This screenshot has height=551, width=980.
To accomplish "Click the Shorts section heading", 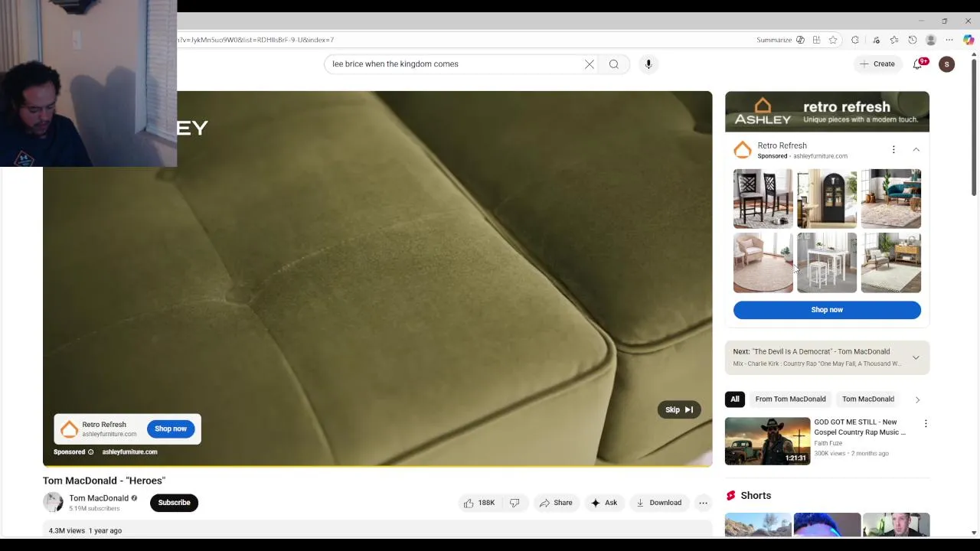I will pyautogui.click(x=756, y=496).
